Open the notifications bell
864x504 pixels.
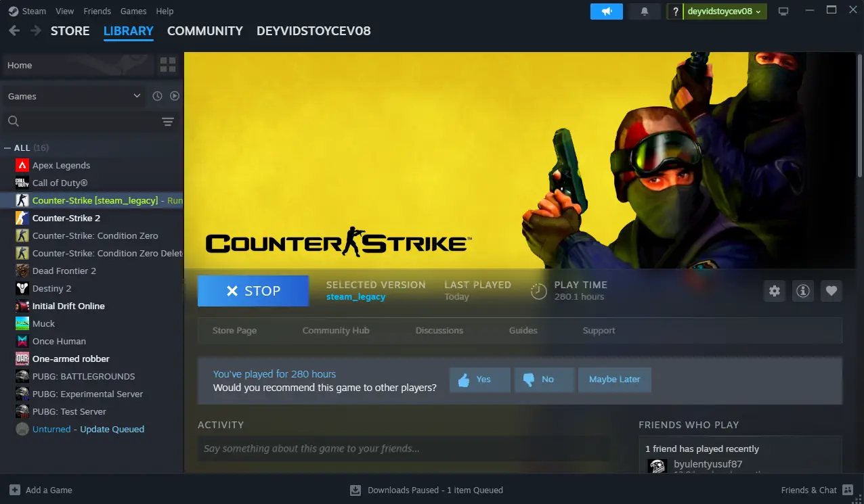coord(645,12)
